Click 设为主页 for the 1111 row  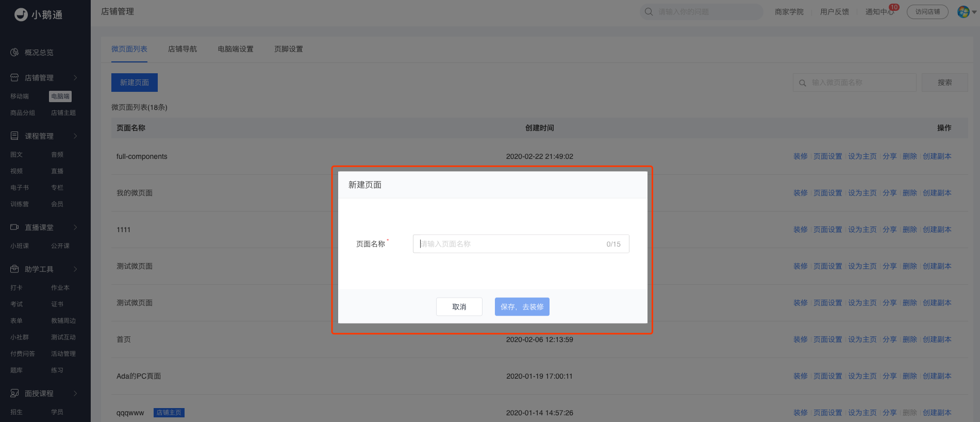862,230
